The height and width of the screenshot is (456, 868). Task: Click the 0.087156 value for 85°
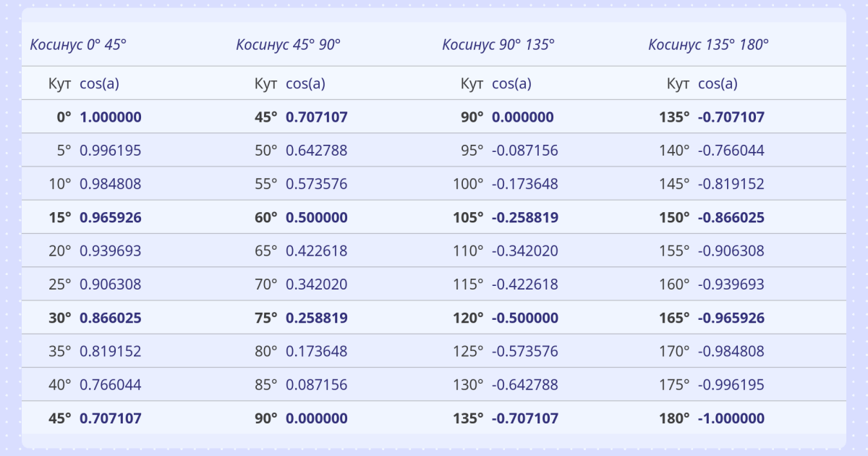point(316,385)
